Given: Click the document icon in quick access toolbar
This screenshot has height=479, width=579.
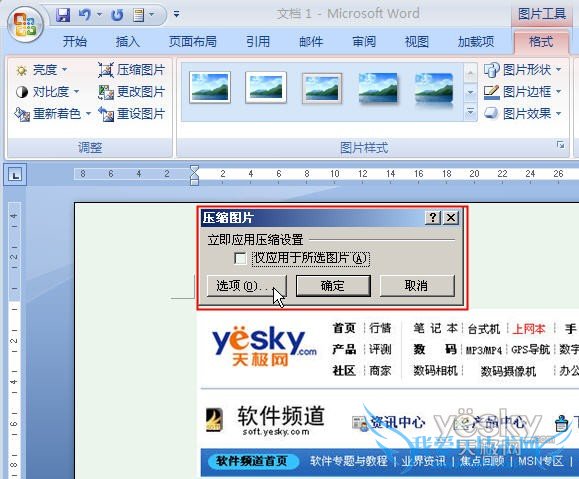Looking at the screenshot, I should click(139, 15).
